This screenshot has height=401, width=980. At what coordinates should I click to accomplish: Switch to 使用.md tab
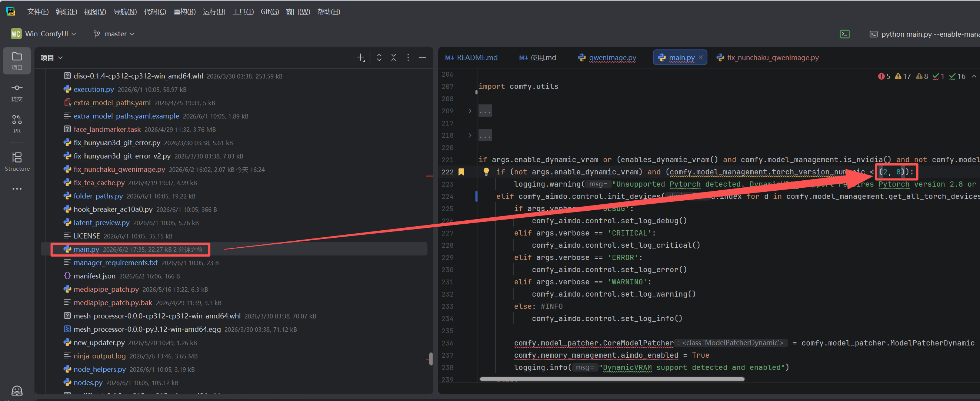537,57
